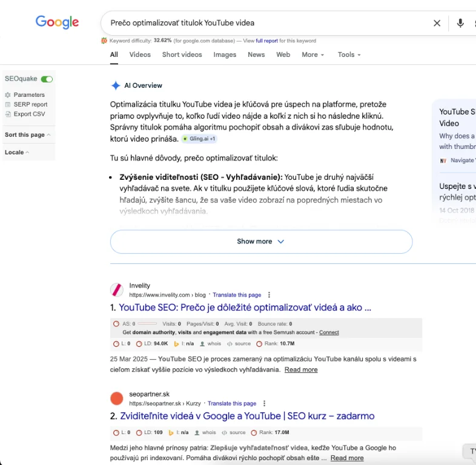Expand the Sort this page section
The width and height of the screenshot is (476, 465).
[27, 135]
